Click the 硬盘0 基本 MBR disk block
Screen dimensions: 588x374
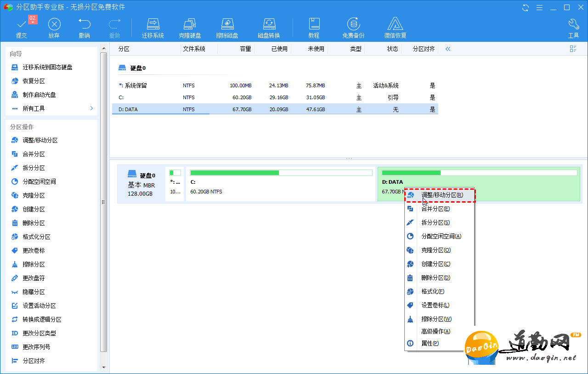click(141, 184)
